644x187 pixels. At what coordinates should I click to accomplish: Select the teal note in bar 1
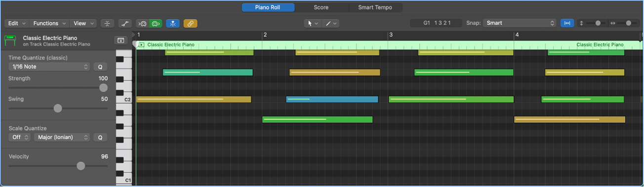point(208,73)
